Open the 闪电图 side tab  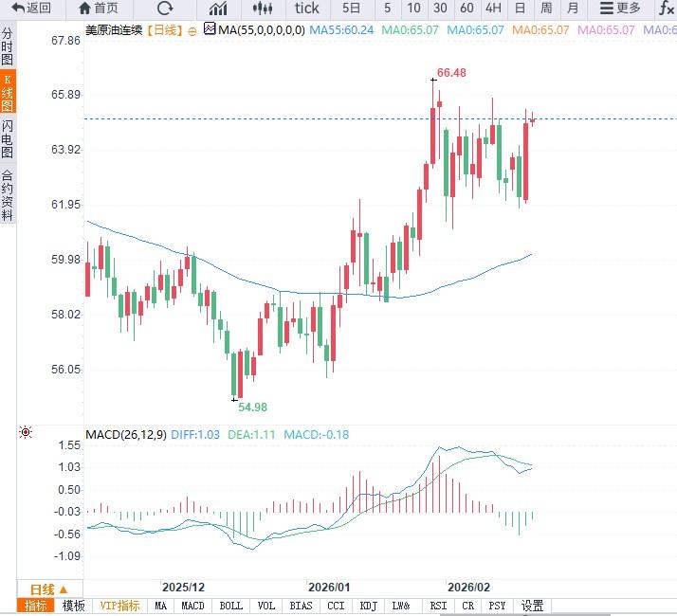[8, 139]
